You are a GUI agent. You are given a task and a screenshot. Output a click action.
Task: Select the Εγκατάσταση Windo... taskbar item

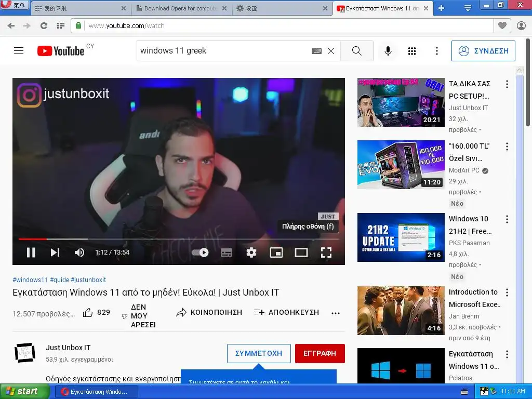[96, 392]
